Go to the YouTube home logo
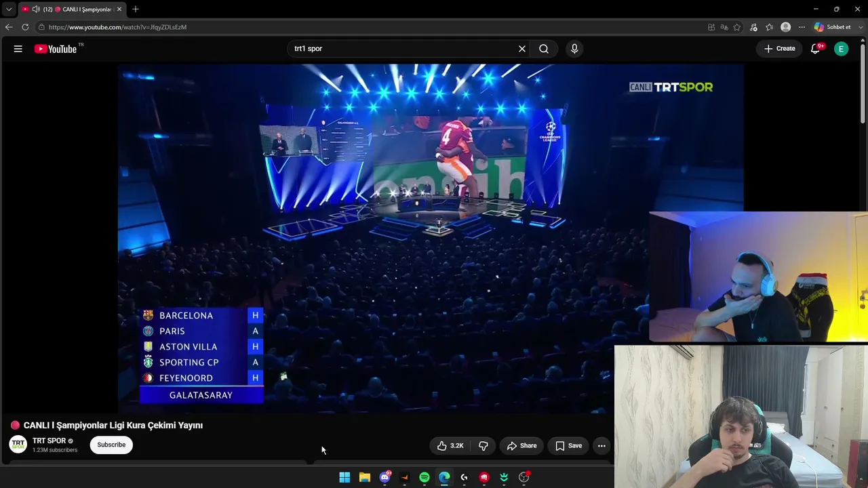 coord(56,49)
